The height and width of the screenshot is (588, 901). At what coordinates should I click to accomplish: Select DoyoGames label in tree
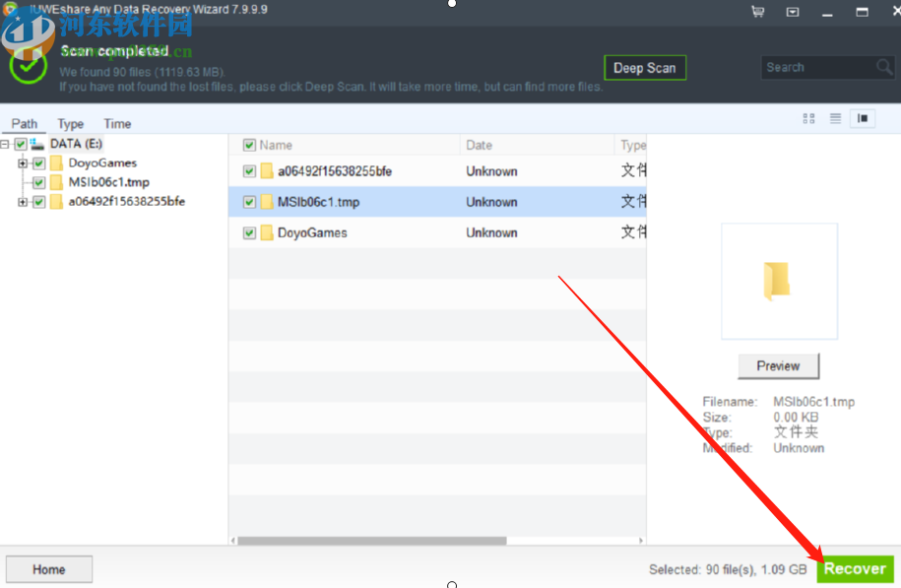102,163
